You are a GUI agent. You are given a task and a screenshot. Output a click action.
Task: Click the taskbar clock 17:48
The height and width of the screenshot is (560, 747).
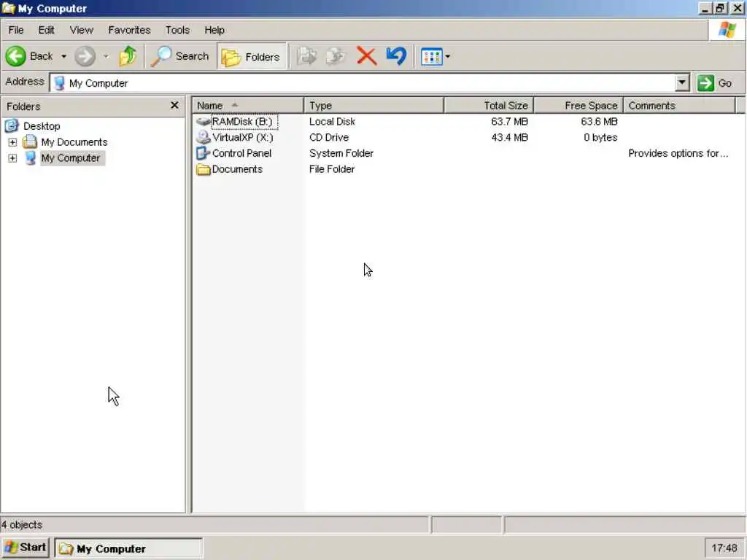coord(724,548)
